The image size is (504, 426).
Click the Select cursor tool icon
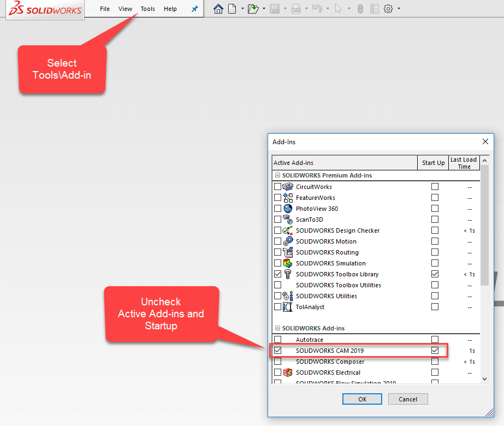point(338,9)
